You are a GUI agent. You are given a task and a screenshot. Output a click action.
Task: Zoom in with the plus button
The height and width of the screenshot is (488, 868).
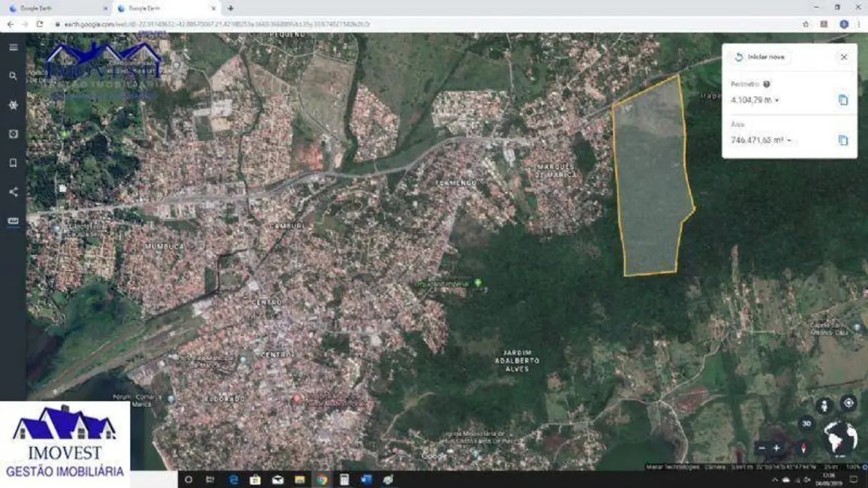(x=776, y=448)
